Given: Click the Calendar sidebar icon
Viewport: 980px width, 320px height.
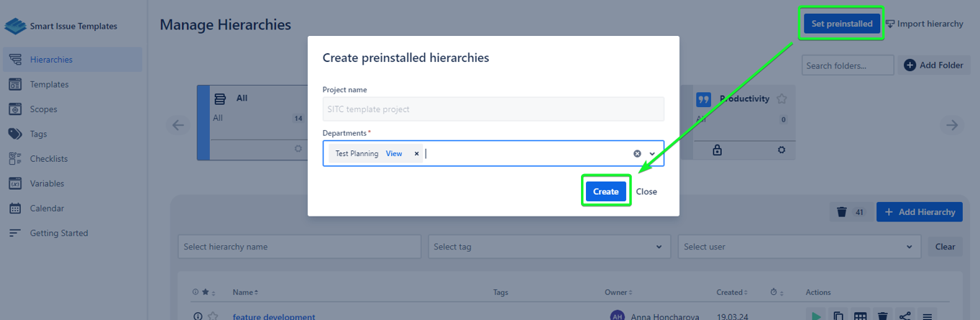Looking at the screenshot, I should point(15,209).
